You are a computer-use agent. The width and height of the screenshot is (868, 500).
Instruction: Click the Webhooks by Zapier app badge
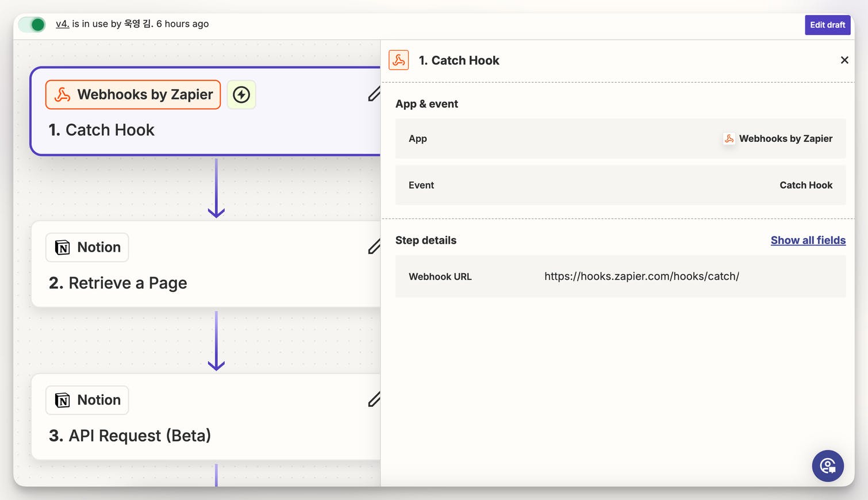[x=133, y=95]
